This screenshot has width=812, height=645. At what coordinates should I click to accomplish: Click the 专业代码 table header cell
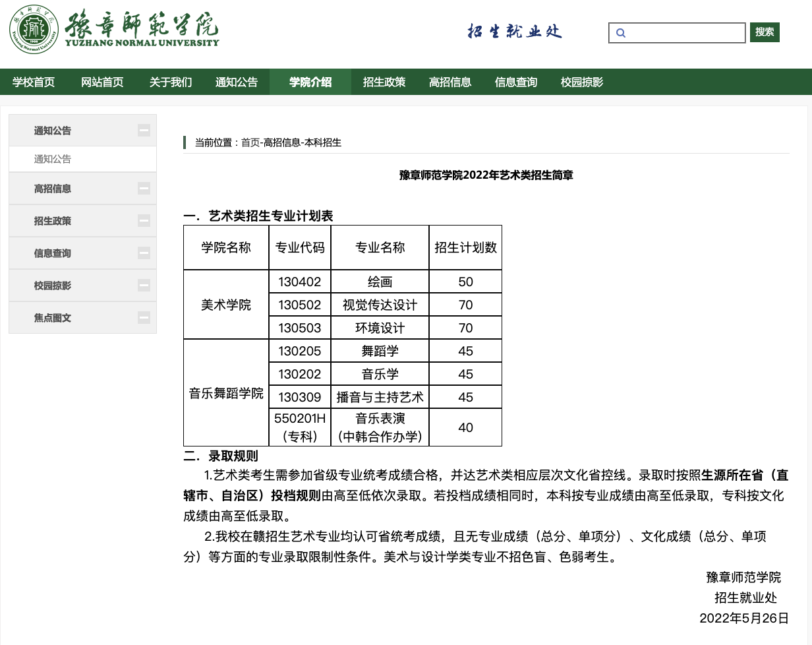point(300,247)
